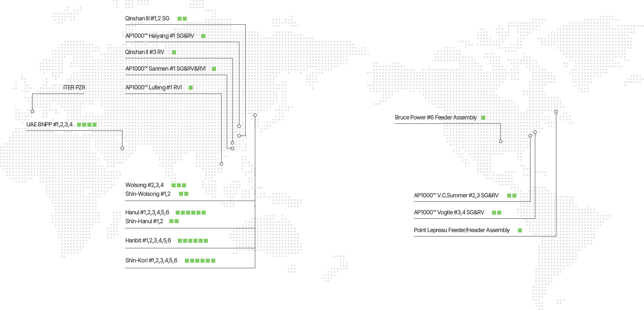This screenshot has width=644, height=310.
Task: Click the first green square beside Hanbit
Action: pyautogui.click(x=180, y=241)
